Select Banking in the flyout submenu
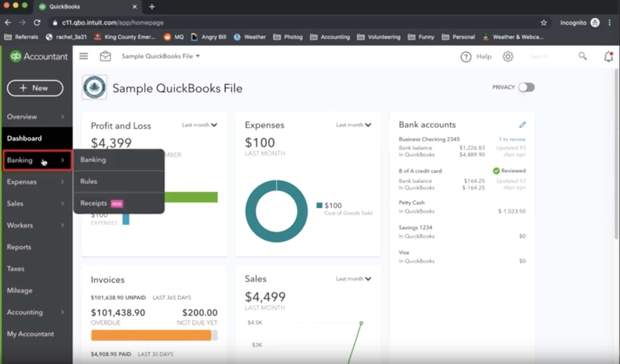 pyautogui.click(x=119, y=160)
